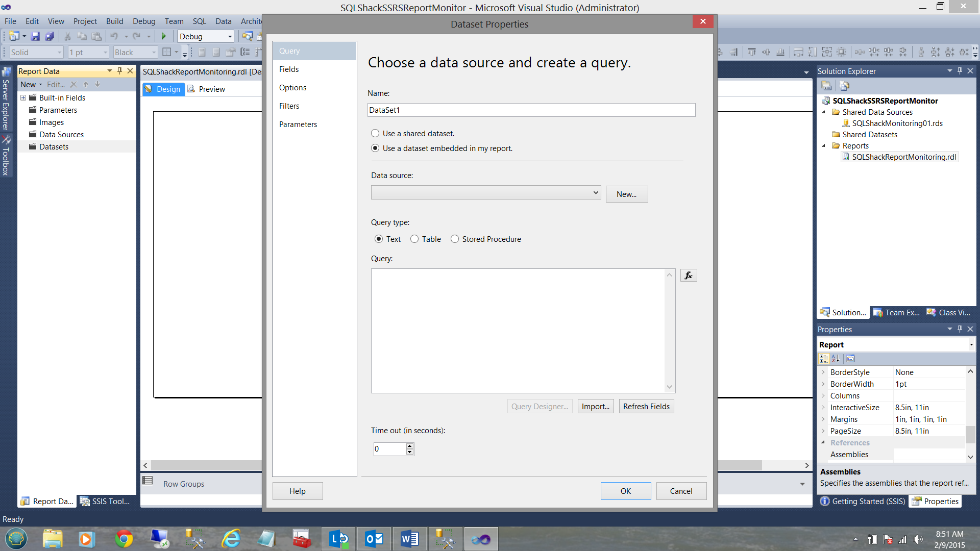Click Alphabetical sort icon in Properties

(836, 359)
